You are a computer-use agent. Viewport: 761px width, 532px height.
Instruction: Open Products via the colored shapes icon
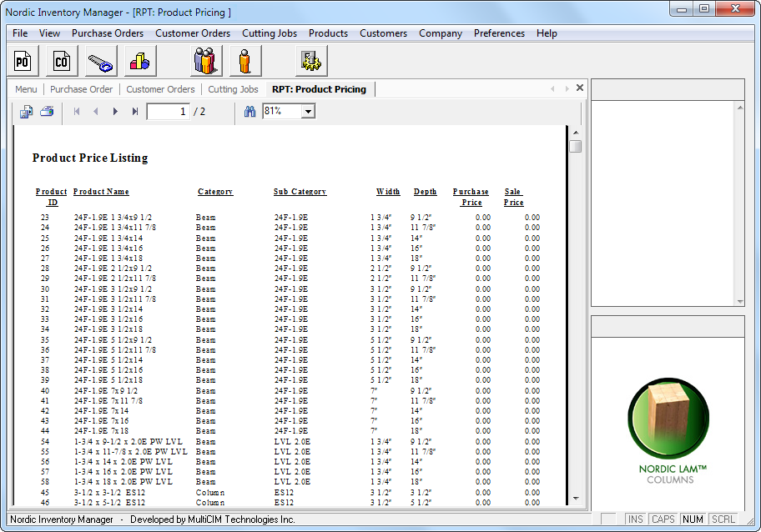point(140,61)
